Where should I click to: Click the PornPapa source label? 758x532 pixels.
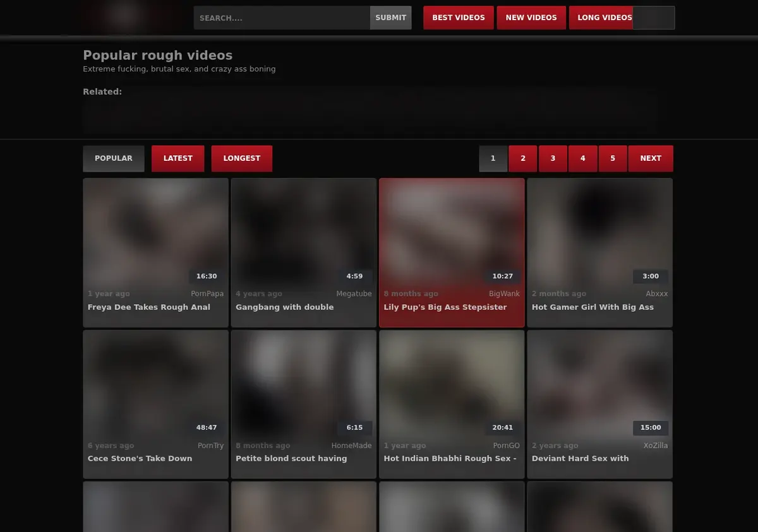click(x=207, y=293)
